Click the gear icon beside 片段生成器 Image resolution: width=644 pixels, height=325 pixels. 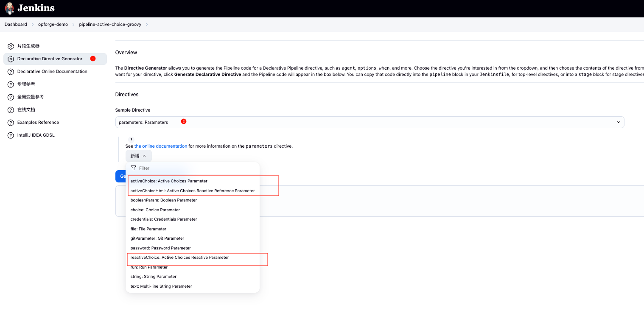11,46
